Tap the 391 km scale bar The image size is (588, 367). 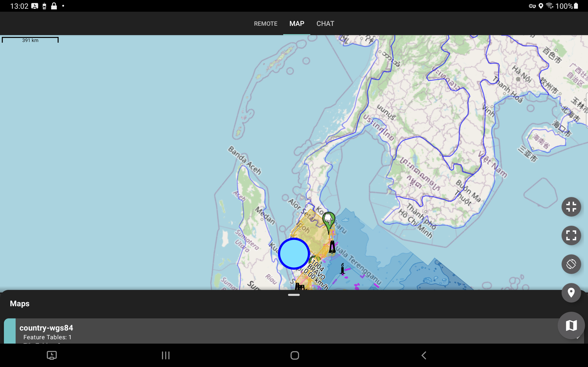[x=30, y=40]
